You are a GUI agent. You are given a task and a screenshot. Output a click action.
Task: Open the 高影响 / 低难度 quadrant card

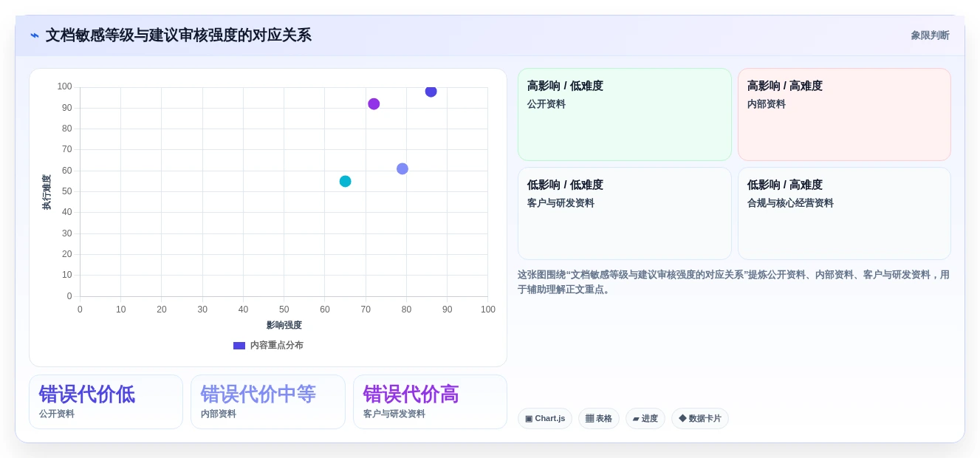625,115
